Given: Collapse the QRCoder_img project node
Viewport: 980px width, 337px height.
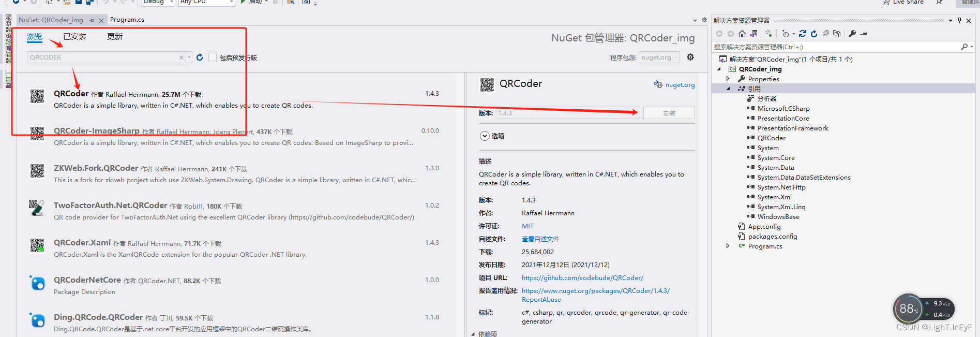Looking at the screenshot, I should coord(719,69).
